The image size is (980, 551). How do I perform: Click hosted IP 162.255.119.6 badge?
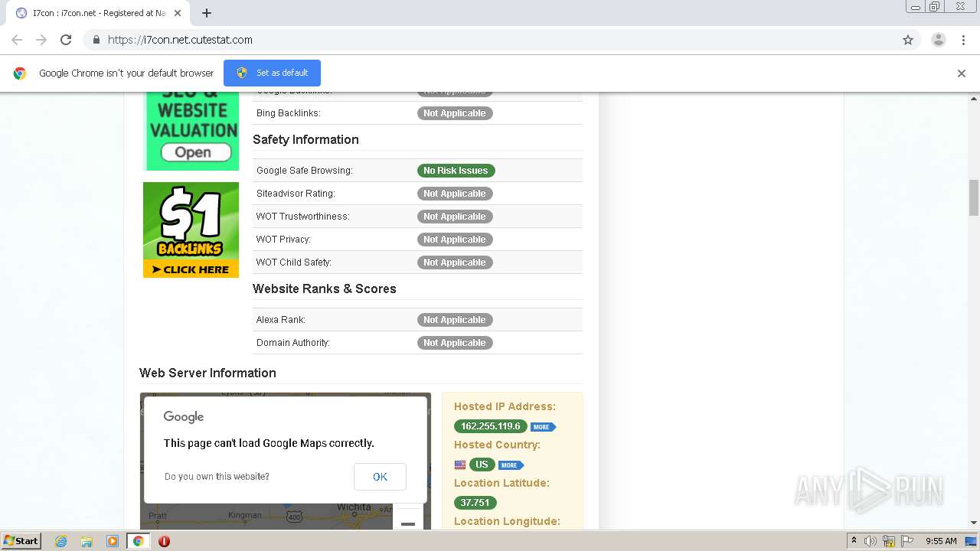pyautogui.click(x=491, y=426)
